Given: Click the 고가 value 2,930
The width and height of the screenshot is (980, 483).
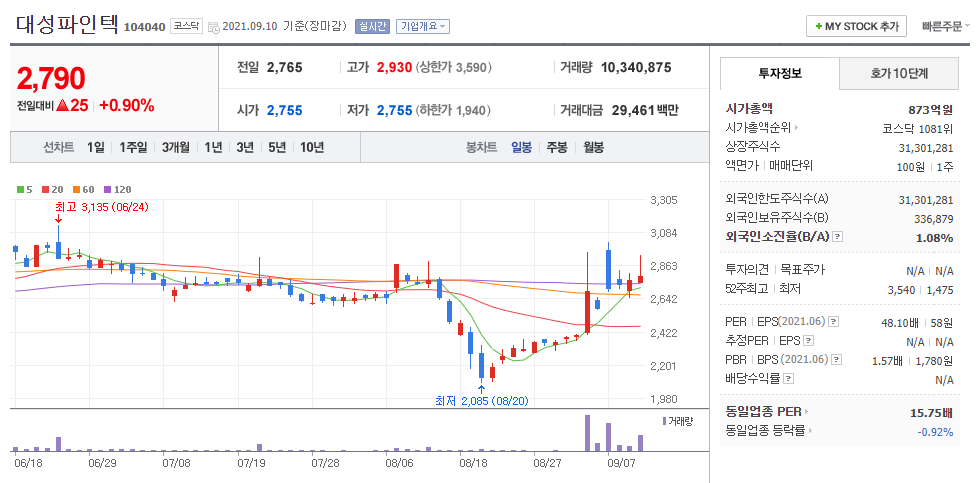Looking at the screenshot, I should pyautogui.click(x=394, y=67).
